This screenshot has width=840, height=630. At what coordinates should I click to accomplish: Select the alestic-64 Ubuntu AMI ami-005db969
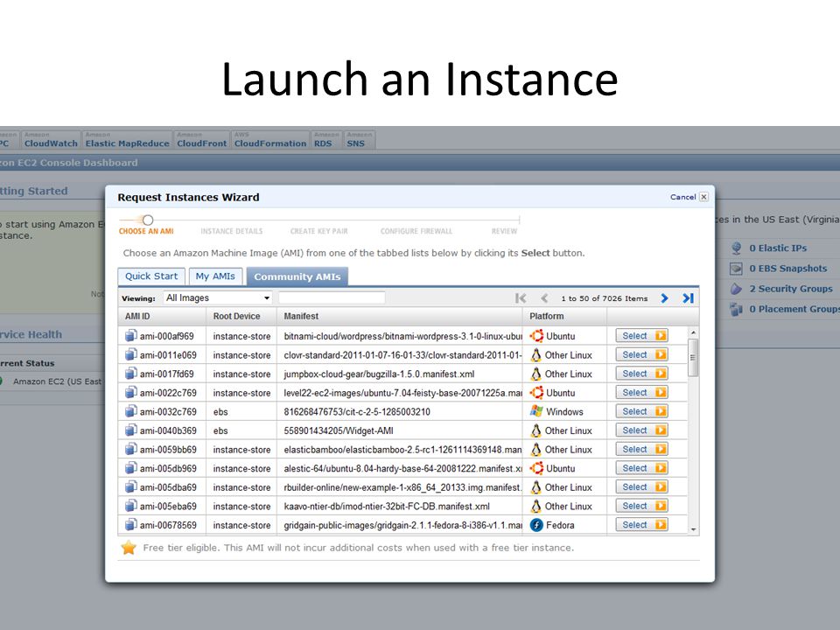click(x=641, y=468)
